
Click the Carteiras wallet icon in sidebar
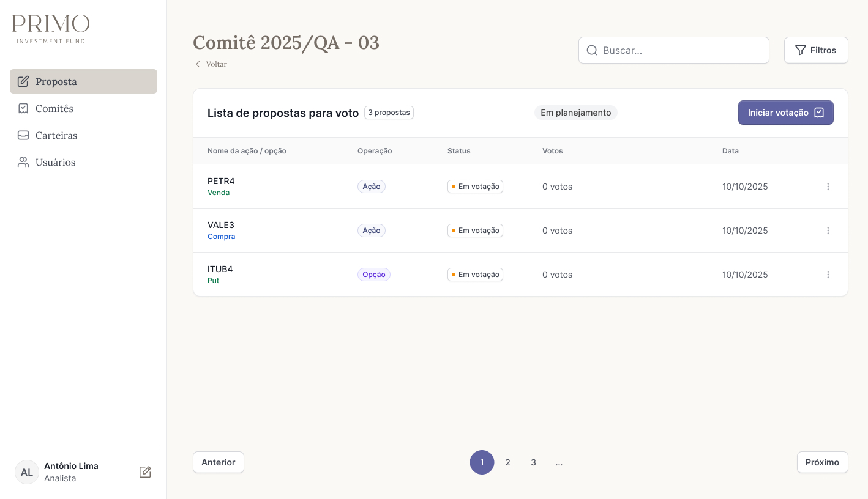click(x=23, y=135)
